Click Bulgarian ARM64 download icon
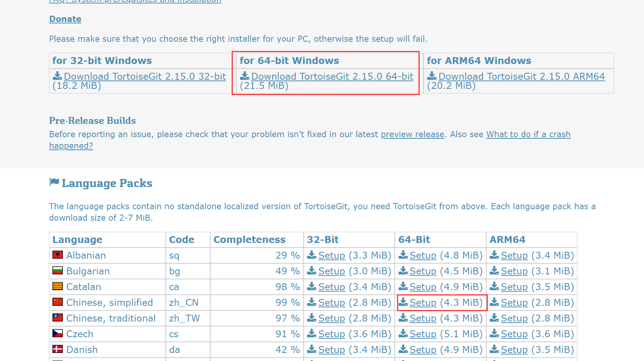The width and height of the screenshot is (644, 361). pos(494,271)
